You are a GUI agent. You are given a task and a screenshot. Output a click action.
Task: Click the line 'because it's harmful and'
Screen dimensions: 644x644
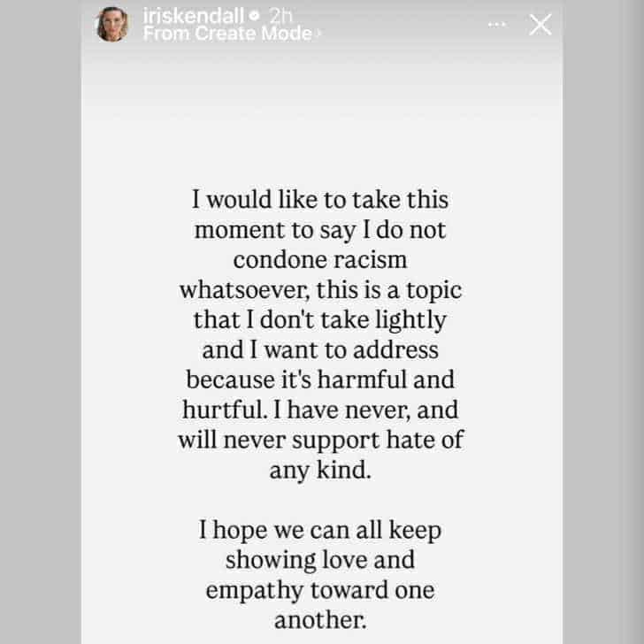(320, 379)
